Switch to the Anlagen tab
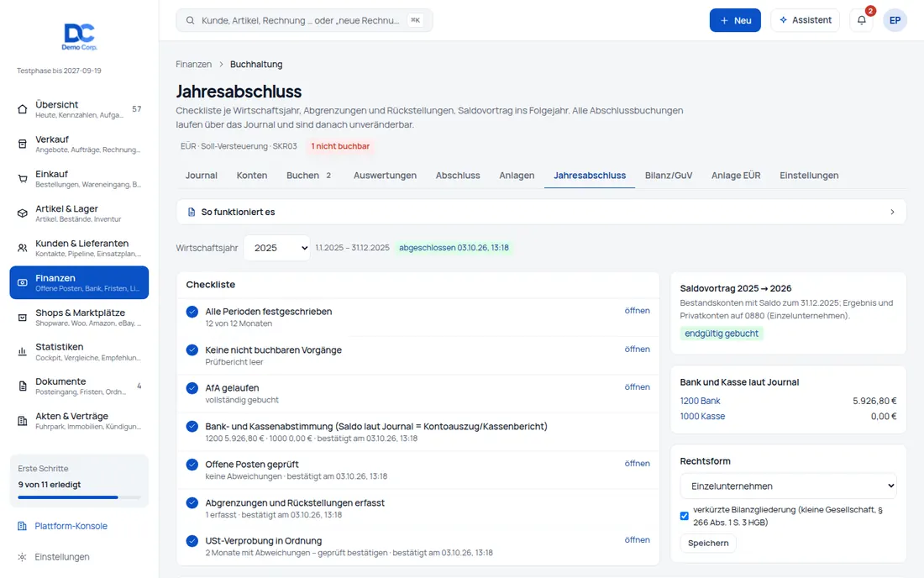 coord(517,176)
